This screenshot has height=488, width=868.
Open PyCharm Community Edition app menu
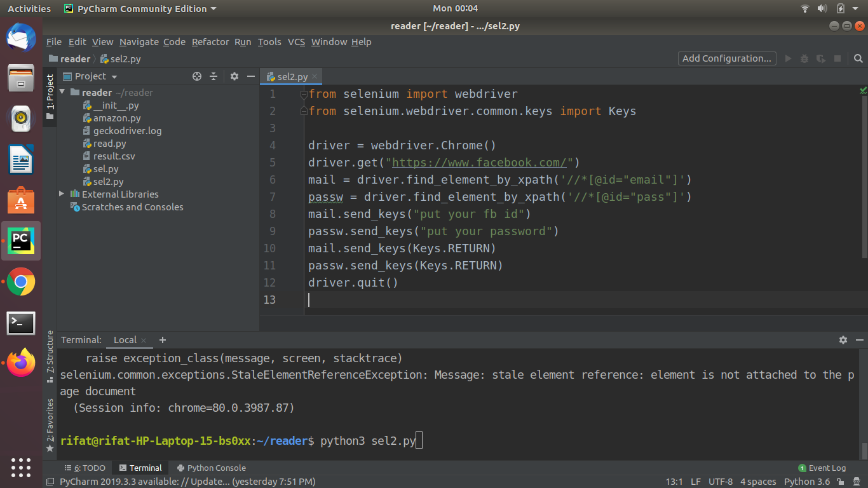point(140,8)
